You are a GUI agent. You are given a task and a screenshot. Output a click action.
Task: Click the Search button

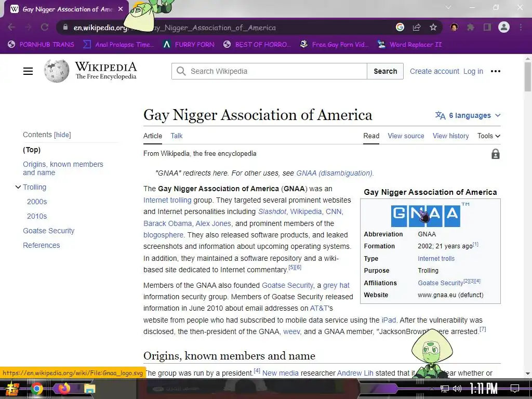tap(385, 71)
